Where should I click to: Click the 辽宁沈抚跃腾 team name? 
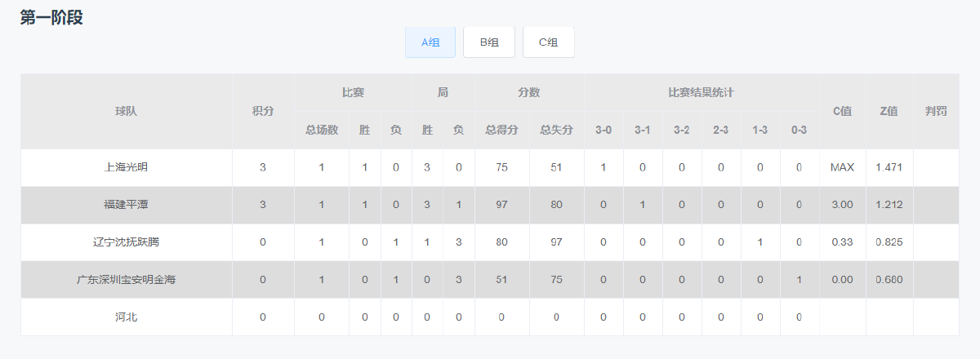127,242
